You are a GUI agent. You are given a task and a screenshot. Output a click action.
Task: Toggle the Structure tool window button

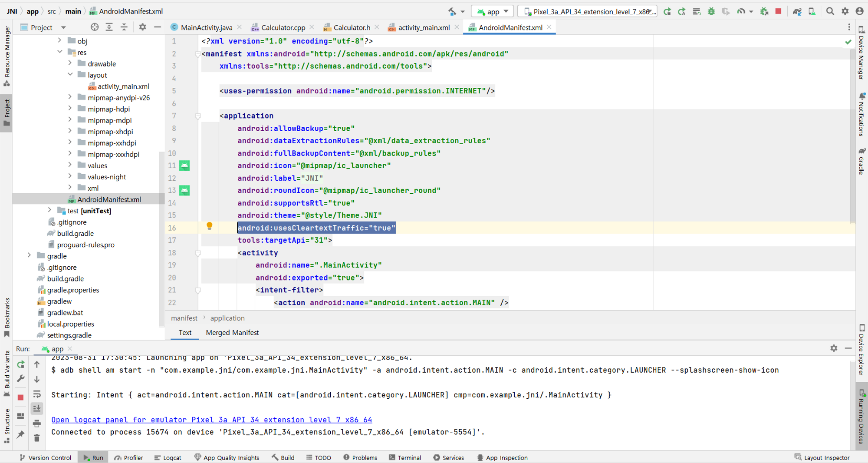pos(7,426)
